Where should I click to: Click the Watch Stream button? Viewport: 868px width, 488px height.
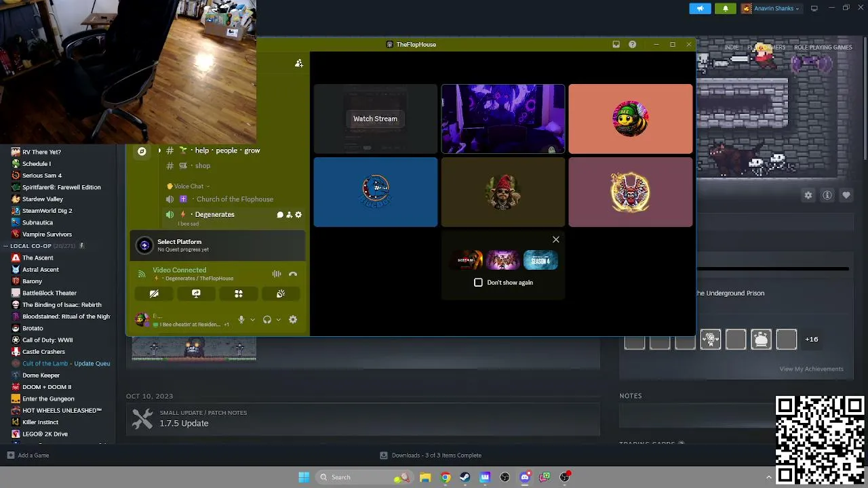coord(375,119)
